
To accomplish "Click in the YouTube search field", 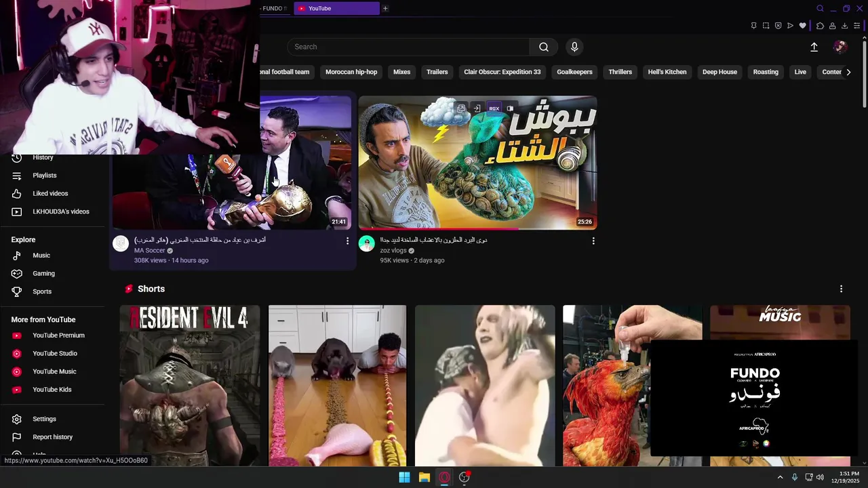I will click(408, 47).
